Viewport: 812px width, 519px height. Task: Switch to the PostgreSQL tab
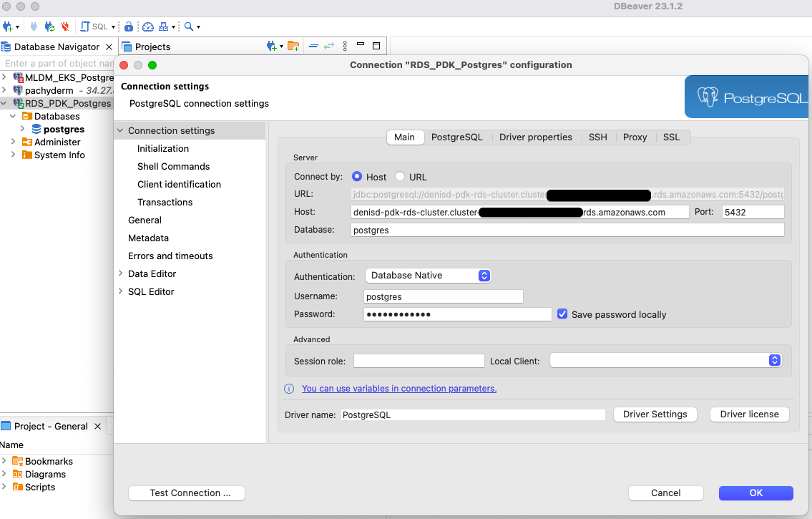coord(456,137)
